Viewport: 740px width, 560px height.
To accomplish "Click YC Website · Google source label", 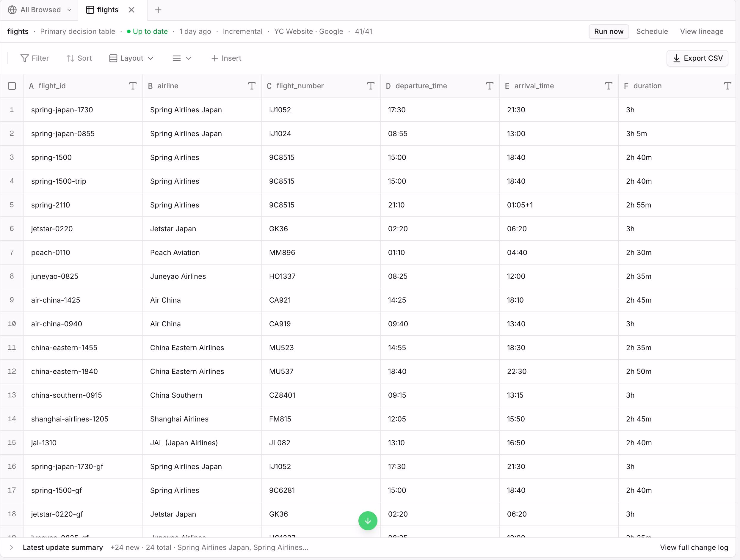I will pyautogui.click(x=308, y=32).
